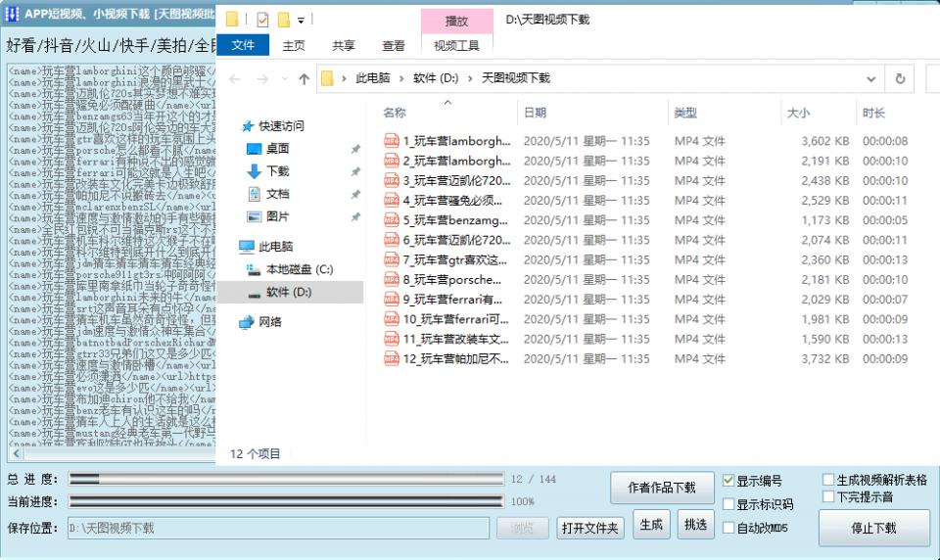Click the 下载 (Downloads) arrow icon in Quick access
The image size is (940, 560).
[254, 171]
